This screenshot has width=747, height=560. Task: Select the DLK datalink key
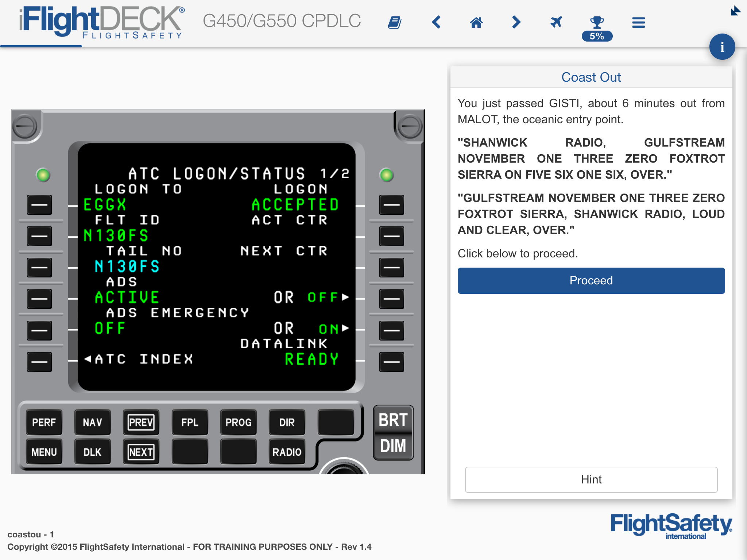click(x=92, y=452)
